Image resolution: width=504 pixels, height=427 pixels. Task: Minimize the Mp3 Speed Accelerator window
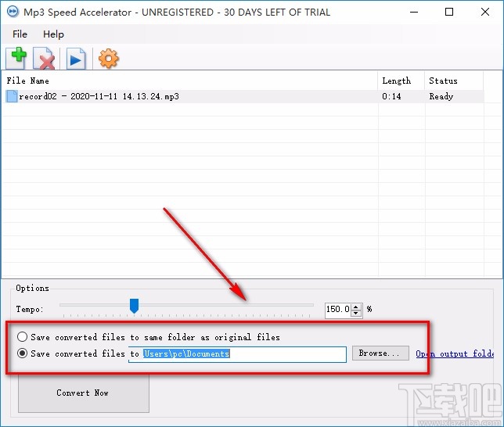click(x=414, y=13)
